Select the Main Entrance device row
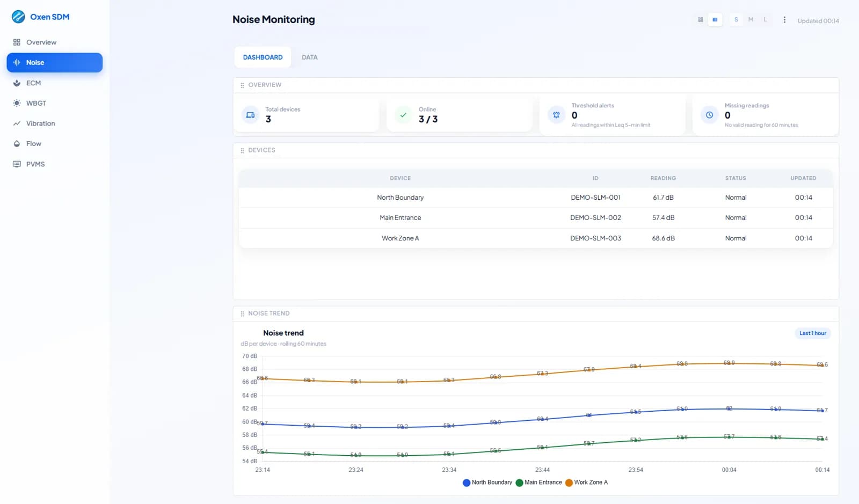The width and height of the screenshot is (859, 504). 536,218
